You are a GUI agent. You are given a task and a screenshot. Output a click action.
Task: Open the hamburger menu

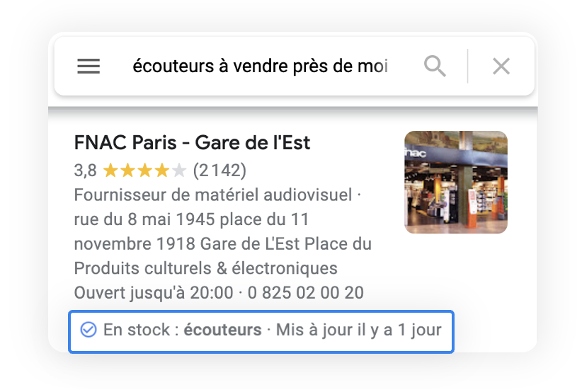pyautogui.click(x=89, y=67)
